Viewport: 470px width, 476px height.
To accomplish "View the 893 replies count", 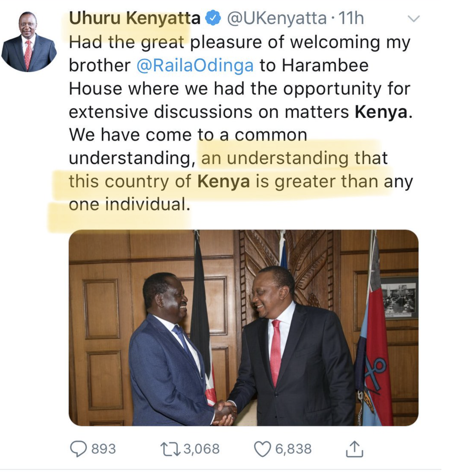I will (x=103, y=449).
